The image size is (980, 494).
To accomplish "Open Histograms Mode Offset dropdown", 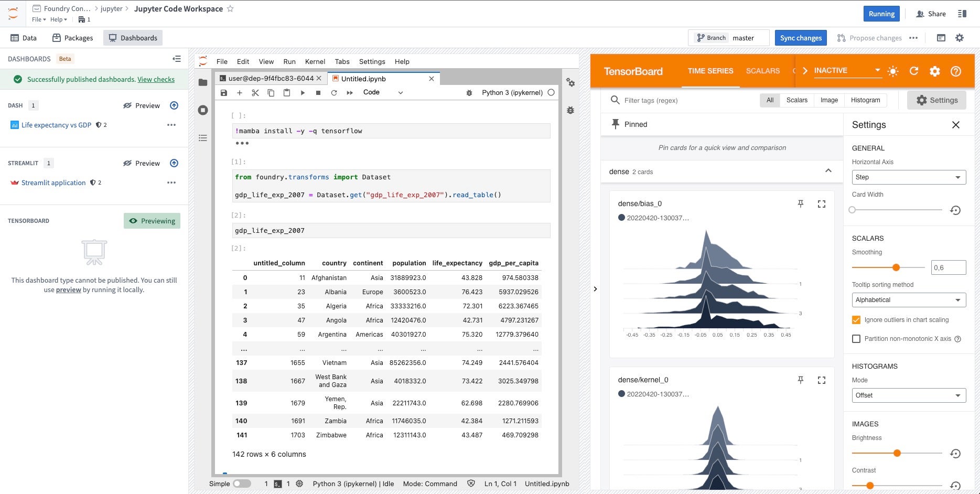I will pyautogui.click(x=909, y=395).
